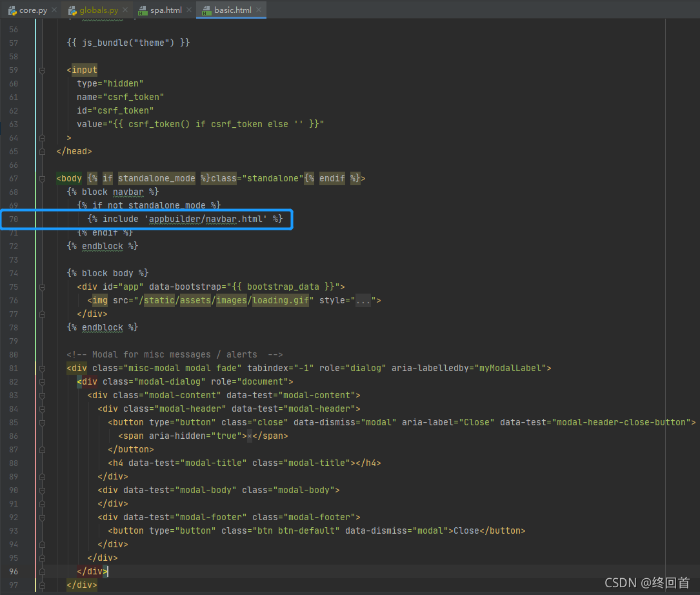700x595 pixels.
Task: Collapse the body tag fold at line 67
Action: (x=42, y=179)
